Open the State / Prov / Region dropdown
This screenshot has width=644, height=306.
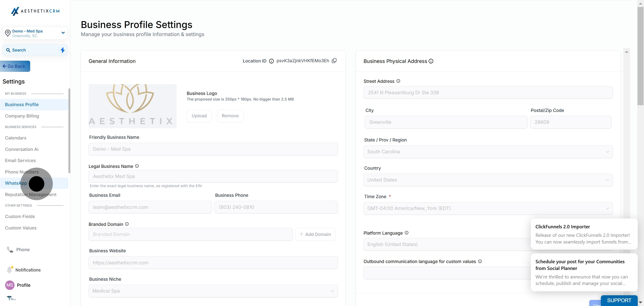[x=488, y=152]
